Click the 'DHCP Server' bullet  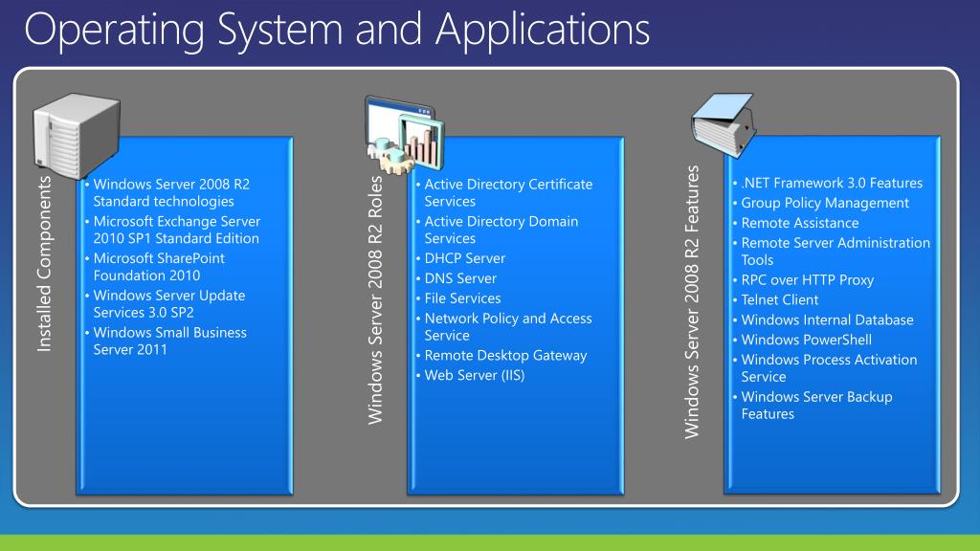(x=464, y=258)
